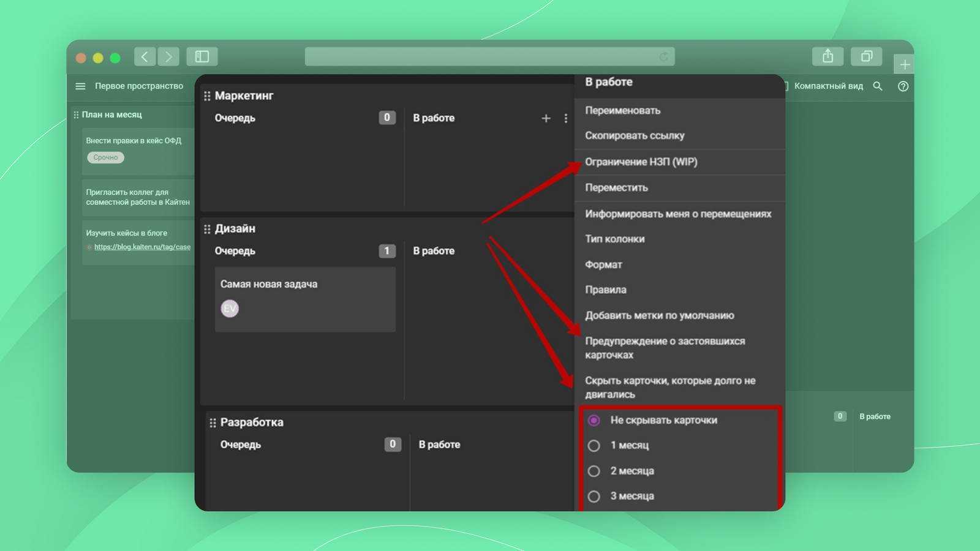Toggle the Компактный вид checkbox
Image resolution: width=980 pixels, height=551 pixels.
[785, 86]
